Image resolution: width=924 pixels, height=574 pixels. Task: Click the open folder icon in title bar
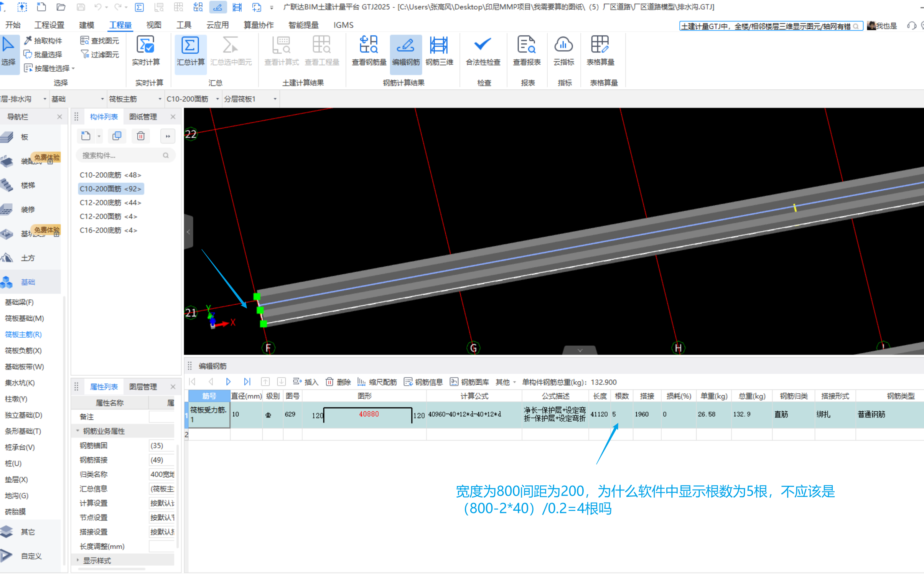61,7
